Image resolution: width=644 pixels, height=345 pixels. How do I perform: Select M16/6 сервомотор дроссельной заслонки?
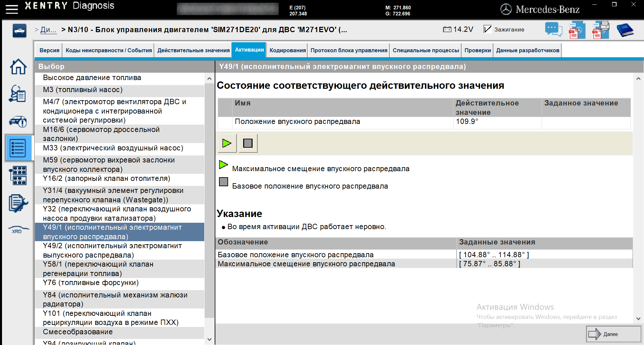(x=119, y=134)
